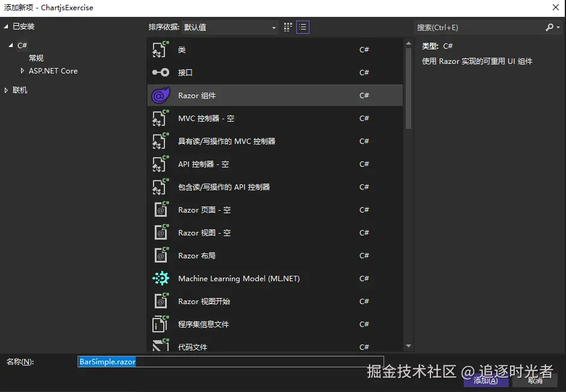Click the 搜索(Ctrl+E) search box
Screen dimensions: 566x392
click(479, 28)
